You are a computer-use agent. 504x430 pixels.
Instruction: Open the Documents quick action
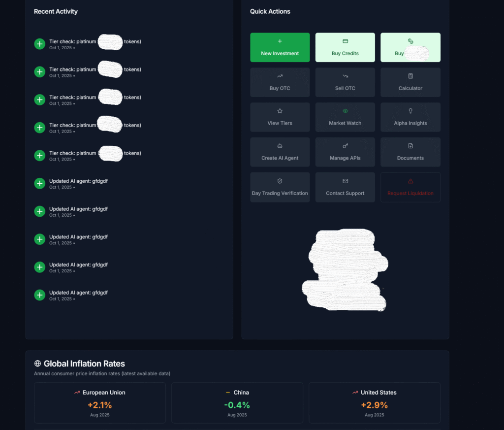pos(410,152)
